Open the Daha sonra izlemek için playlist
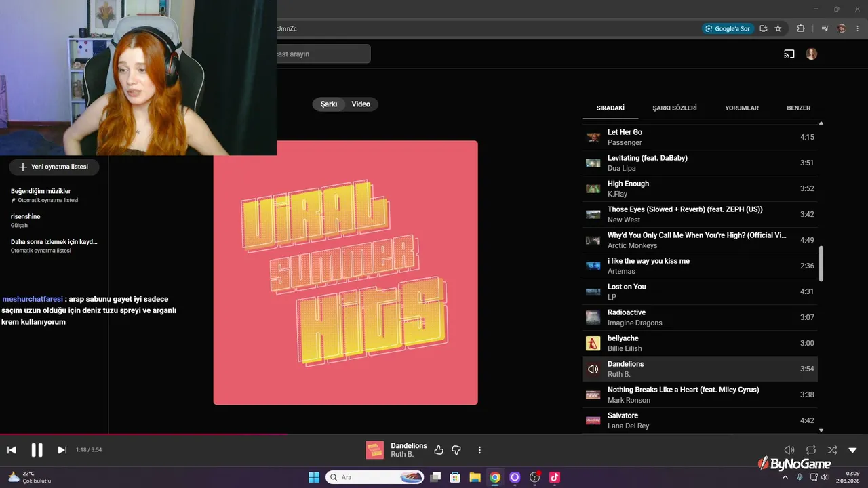 (x=54, y=245)
